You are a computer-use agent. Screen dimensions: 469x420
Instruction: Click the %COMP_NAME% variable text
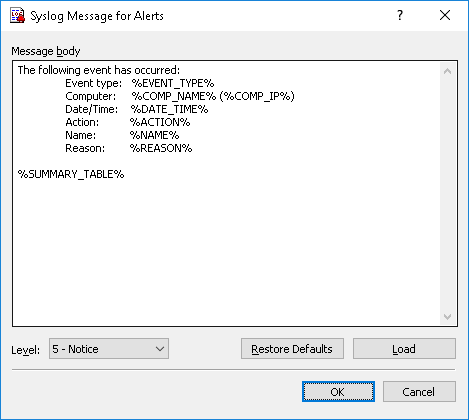[174, 96]
